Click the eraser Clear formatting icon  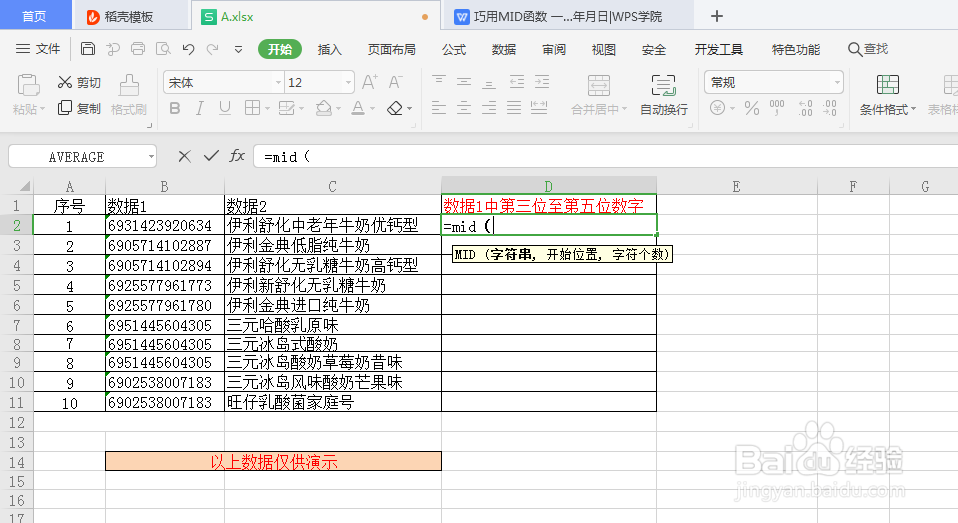[395, 109]
